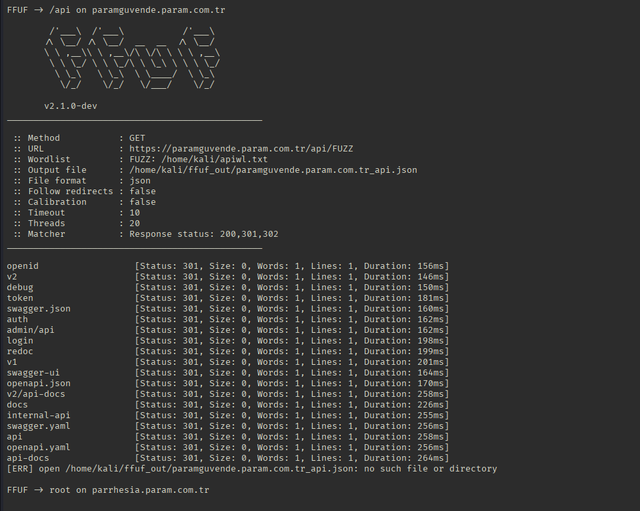Click the ':: Matcher' label

[39, 234]
